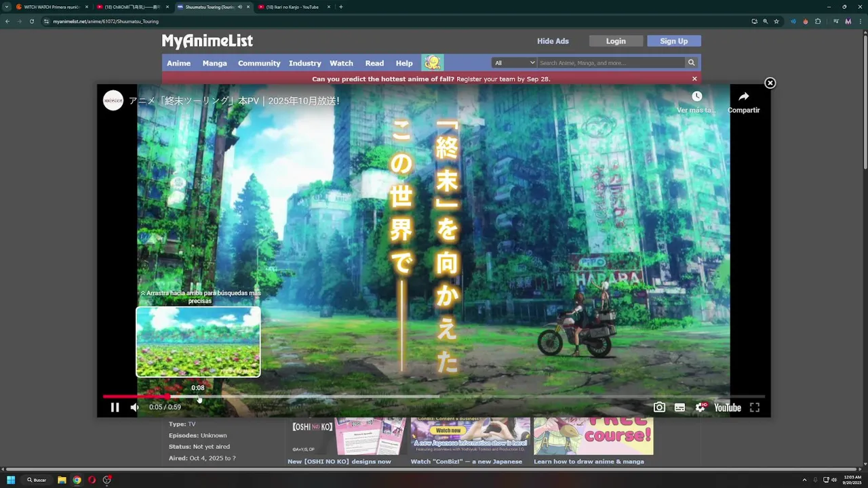Screen dimensions: 868x488
Task: Toggle subtitles/captions in the player
Action: pyautogui.click(x=679, y=407)
